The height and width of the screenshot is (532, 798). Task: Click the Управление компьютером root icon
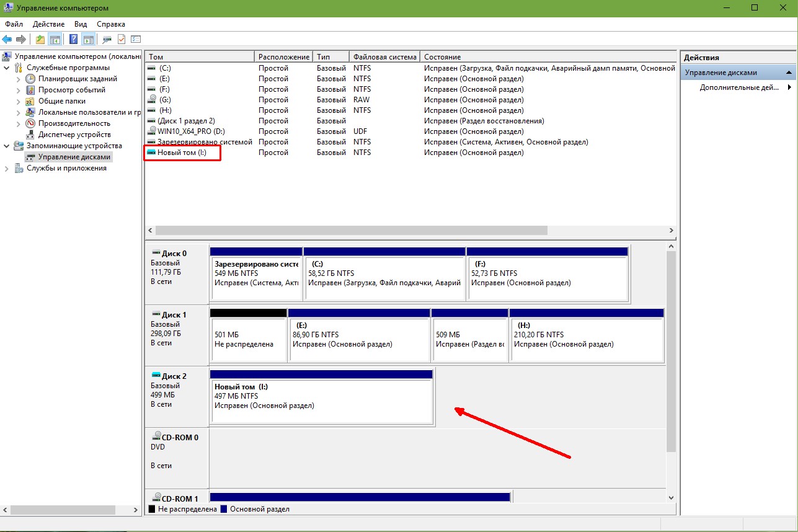[x=7, y=56]
